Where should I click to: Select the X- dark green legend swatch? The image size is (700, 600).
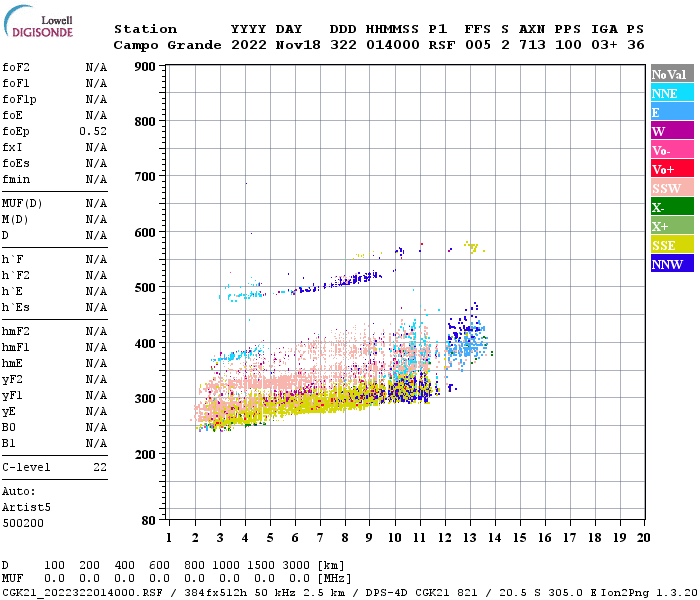point(672,207)
